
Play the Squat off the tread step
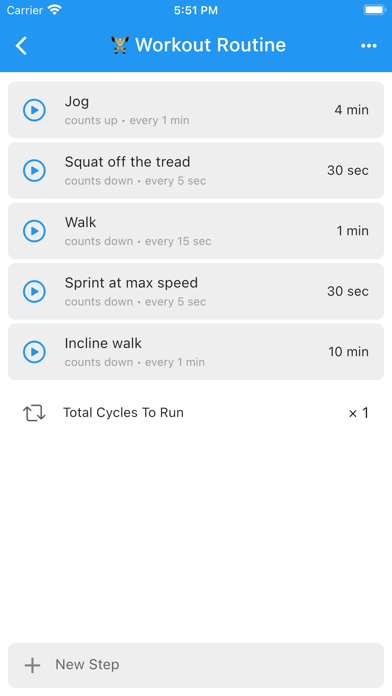(34, 170)
